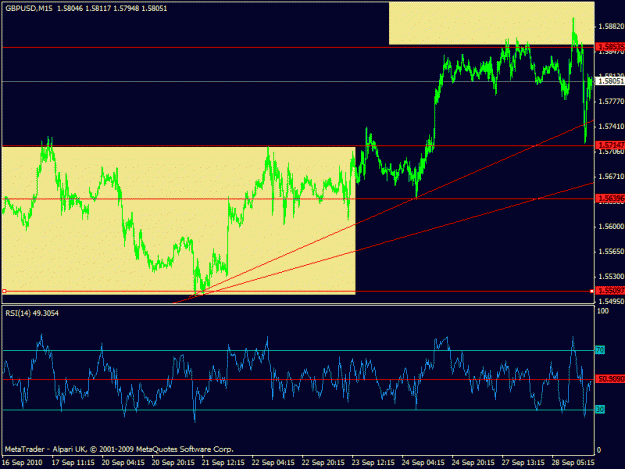This screenshot has width=625, height=469.
Task: Select the teal RSI 70 level line
Action: pos(298,351)
